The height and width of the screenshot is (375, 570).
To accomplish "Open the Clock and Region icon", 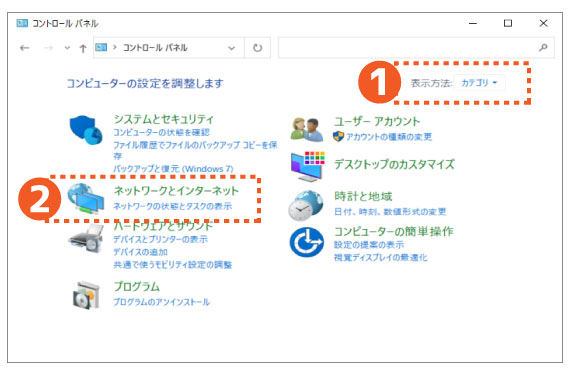I will pos(306,205).
